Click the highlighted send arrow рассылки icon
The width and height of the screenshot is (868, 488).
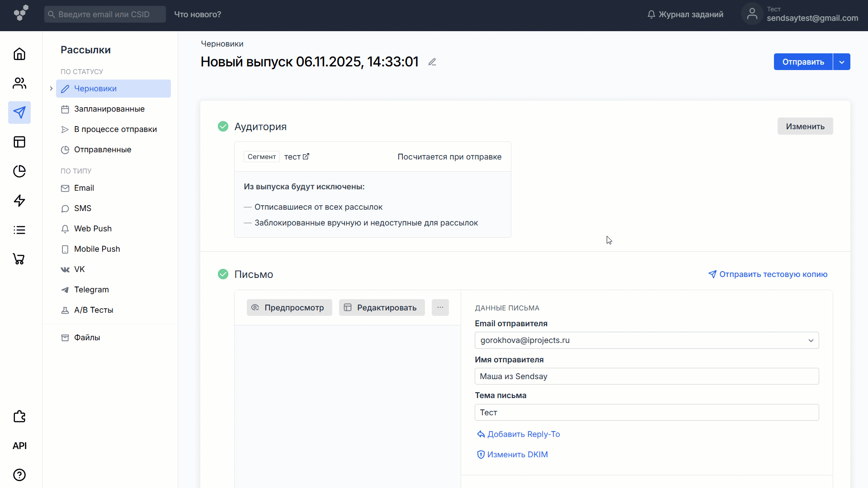pyautogui.click(x=19, y=113)
